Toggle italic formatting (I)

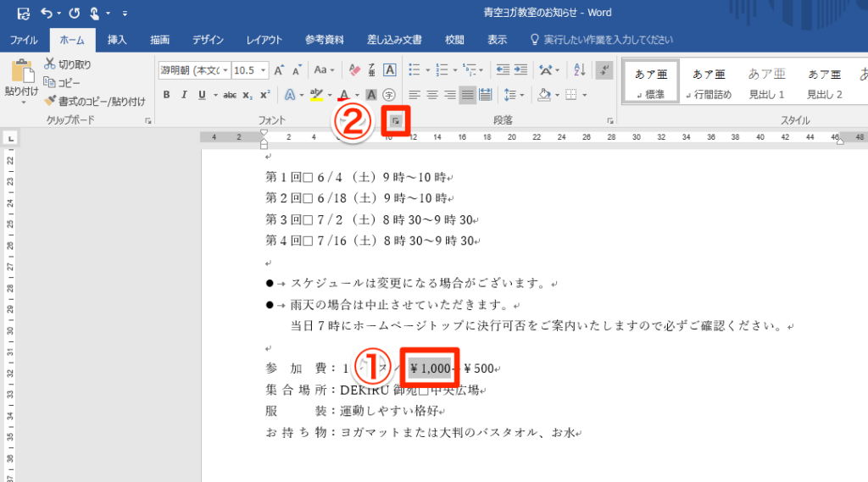point(182,95)
